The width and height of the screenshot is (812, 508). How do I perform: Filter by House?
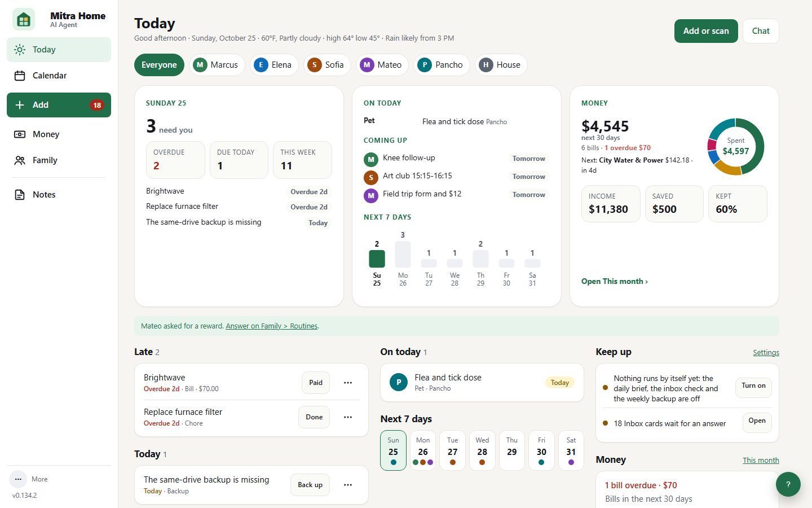(x=501, y=65)
